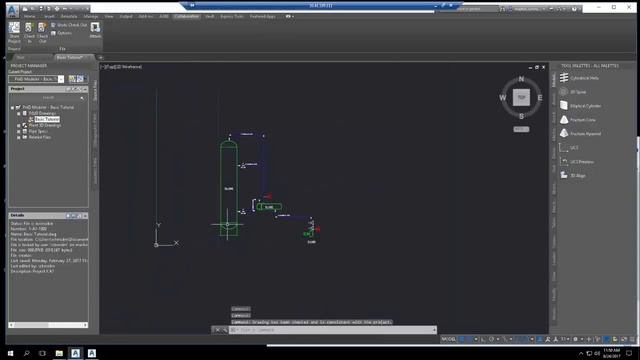Add a new drawing tab with plus
Image resolution: width=640 pixels, height=360 pixels.
tap(101, 58)
